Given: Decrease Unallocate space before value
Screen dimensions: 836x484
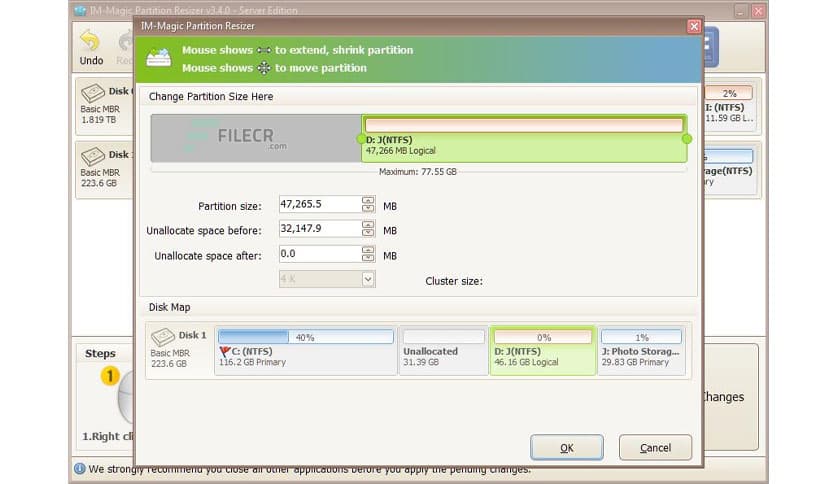Looking at the screenshot, I should click(x=368, y=233).
